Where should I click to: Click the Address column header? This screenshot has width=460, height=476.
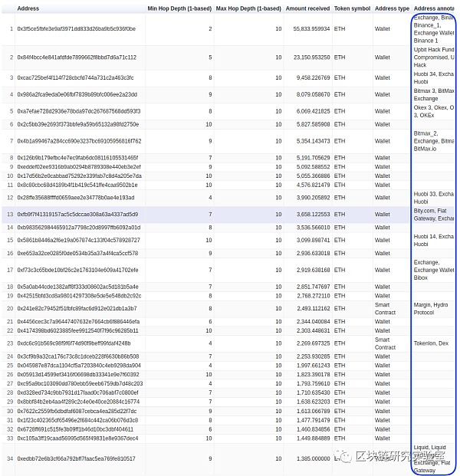pos(28,8)
